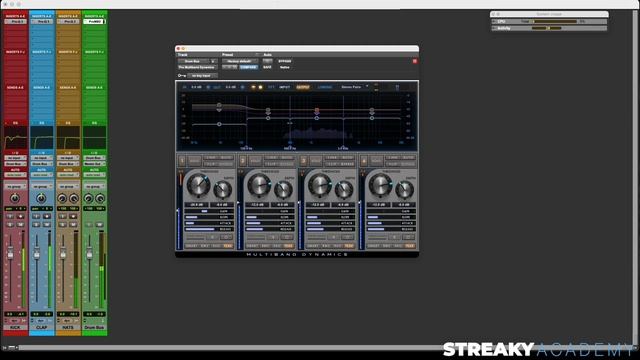640x360 pixels.
Task: Open KICK track group dropdown
Action: click(15, 187)
